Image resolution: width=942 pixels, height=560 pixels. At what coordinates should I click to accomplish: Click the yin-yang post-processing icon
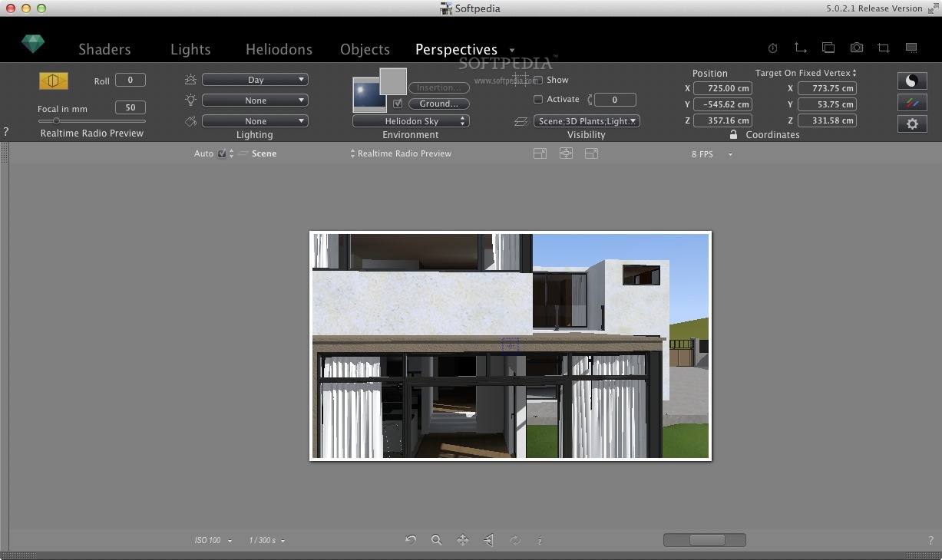911,81
